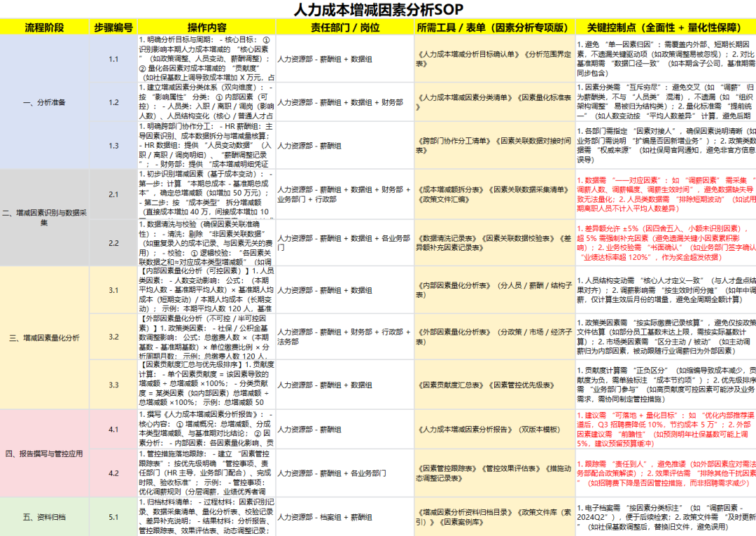The height and width of the screenshot is (536, 756).
Task: Select the 步骤编号 column header
Action: 113,27
